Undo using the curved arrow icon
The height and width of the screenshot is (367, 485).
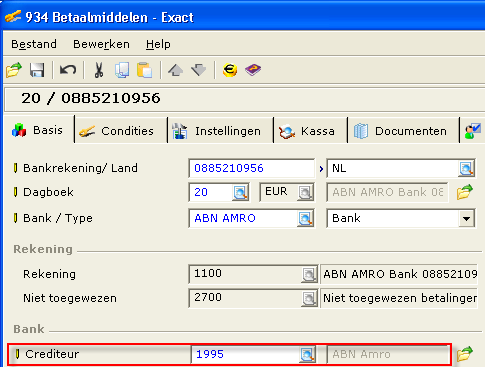tap(68, 70)
